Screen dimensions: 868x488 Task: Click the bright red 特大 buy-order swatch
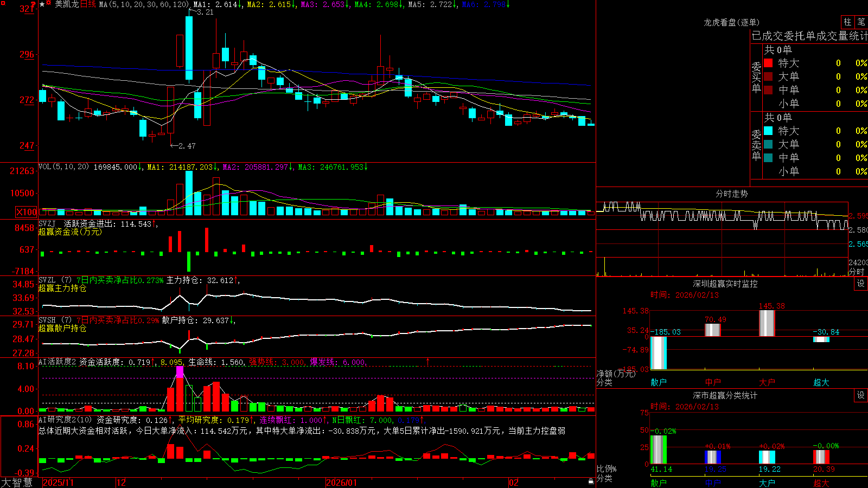point(768,63)
